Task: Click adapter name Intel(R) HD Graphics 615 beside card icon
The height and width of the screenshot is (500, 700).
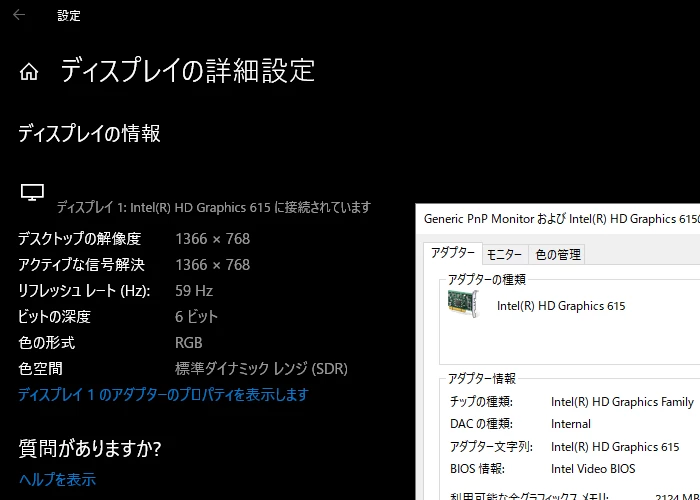Action: tap(561, 306)
